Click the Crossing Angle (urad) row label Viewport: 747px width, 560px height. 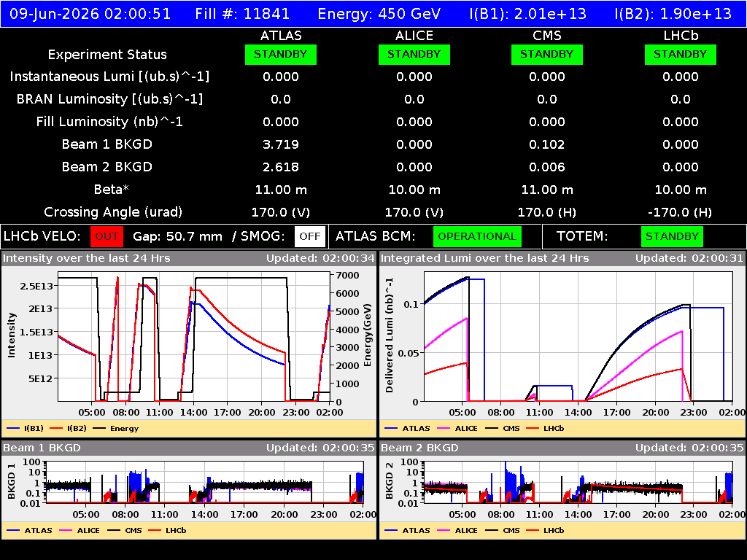113,212
